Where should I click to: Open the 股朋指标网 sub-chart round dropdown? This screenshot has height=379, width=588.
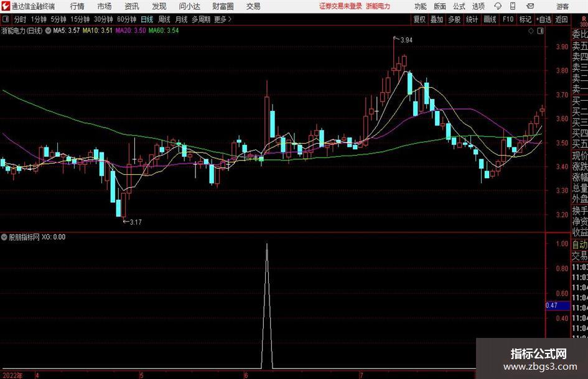point(4,237)
